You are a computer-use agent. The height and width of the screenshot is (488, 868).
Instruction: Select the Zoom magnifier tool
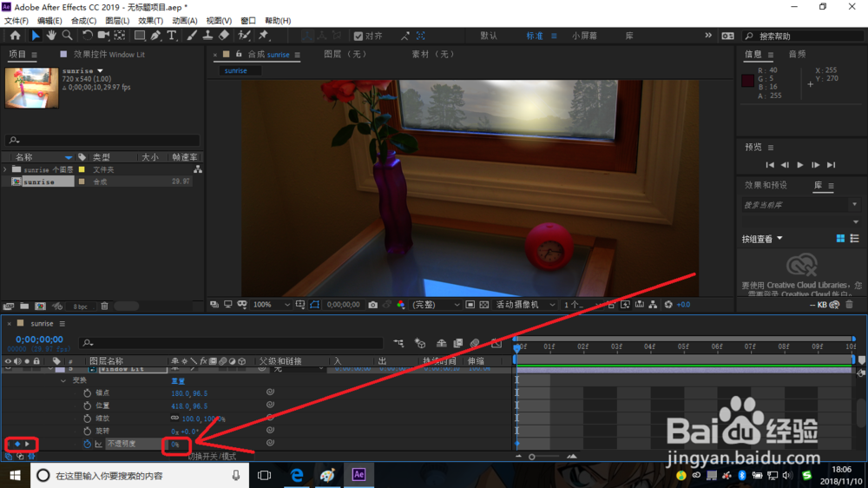tap(67, 36)
